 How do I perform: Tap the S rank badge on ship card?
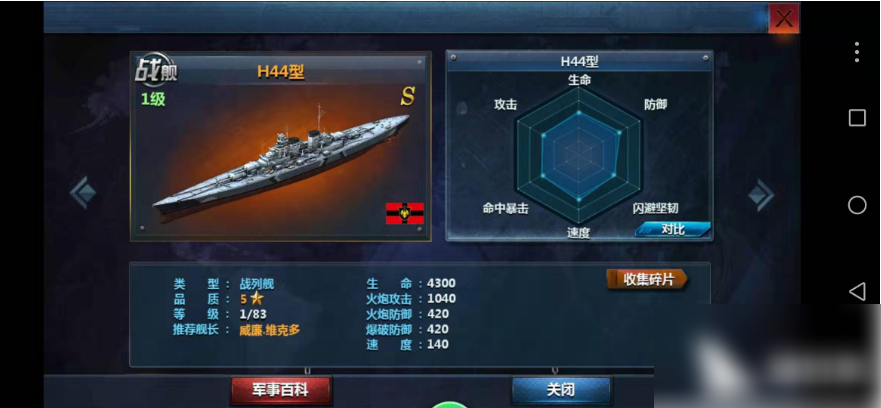pyautogui.click(x=407, y=97)
